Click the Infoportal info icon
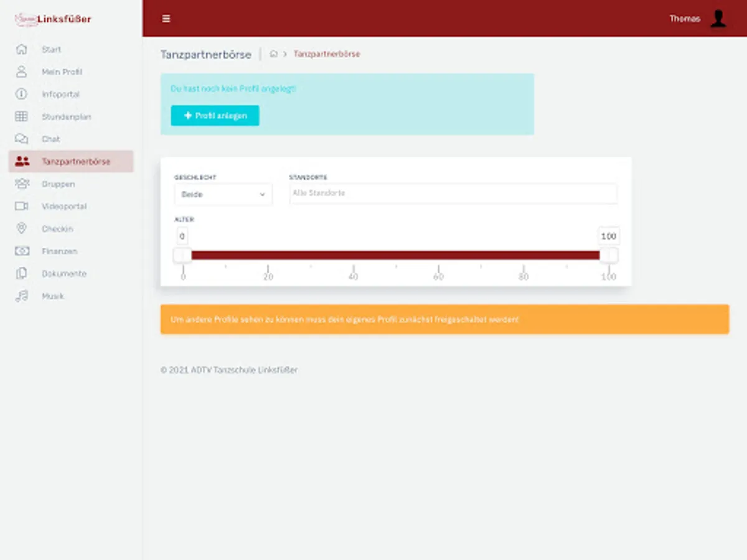The width and height of the screenshot is (747, 560). (x=21, y=94)
